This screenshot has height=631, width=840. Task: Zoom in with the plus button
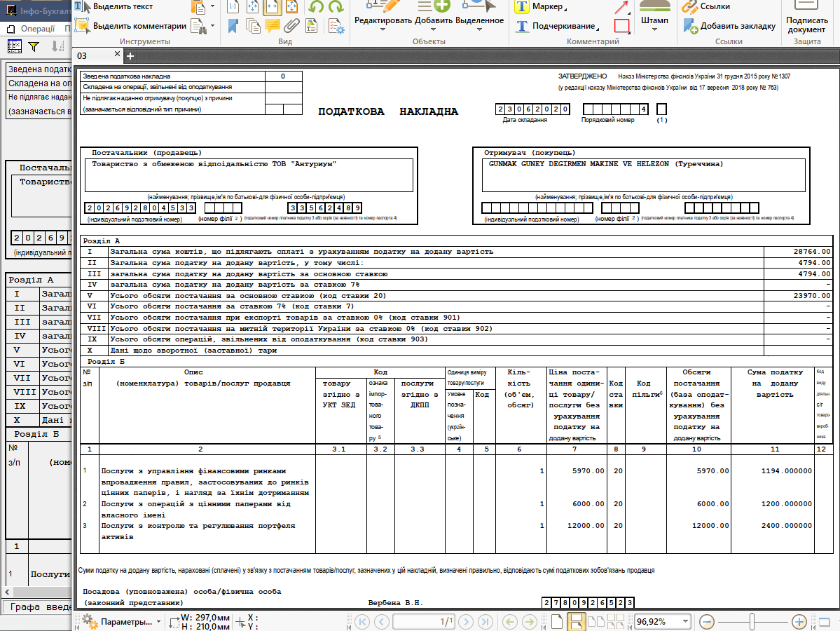click(799, 622)
